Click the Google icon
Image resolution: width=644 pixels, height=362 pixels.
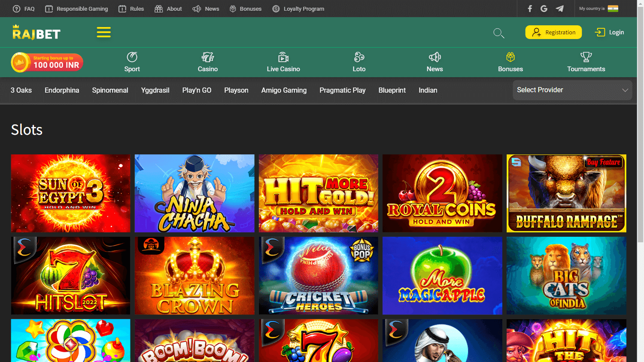pyautogui.click(x=544, y=9)
